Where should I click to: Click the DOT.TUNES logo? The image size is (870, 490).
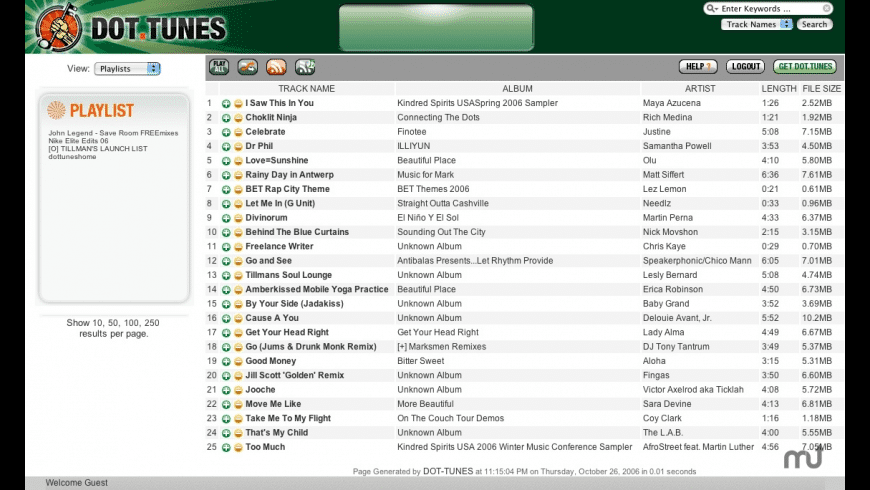click(x=131, y=27)
